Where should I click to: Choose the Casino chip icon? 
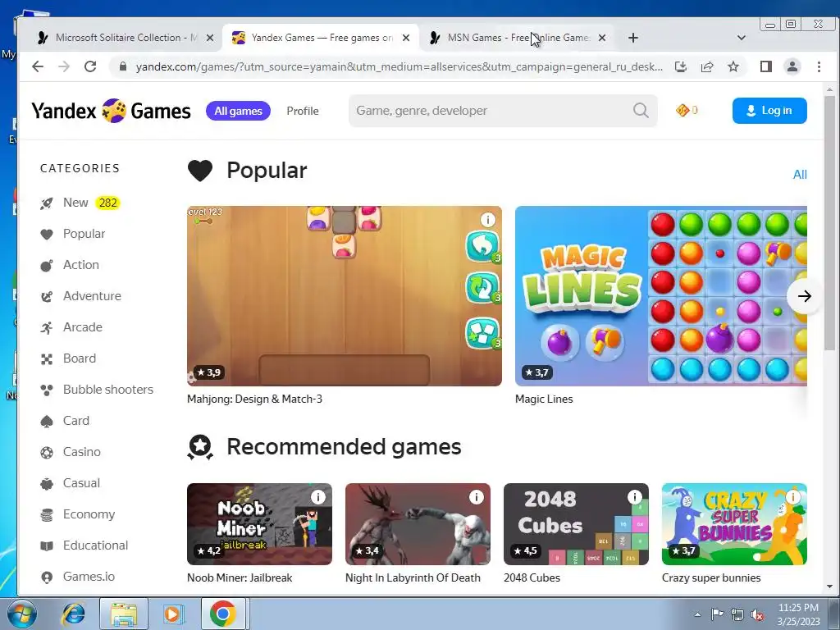(47, 453)
